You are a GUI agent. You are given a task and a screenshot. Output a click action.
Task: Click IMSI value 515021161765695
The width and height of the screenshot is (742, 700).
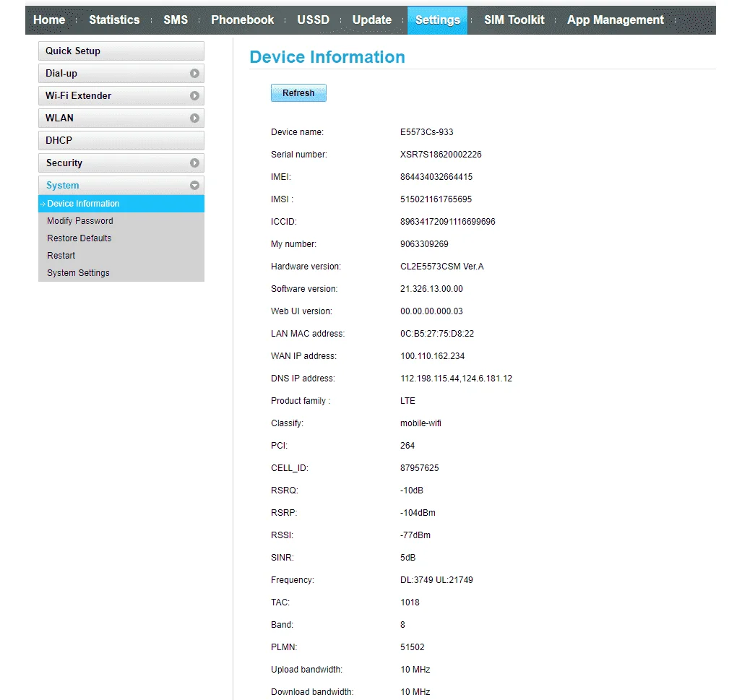point(436,199)
